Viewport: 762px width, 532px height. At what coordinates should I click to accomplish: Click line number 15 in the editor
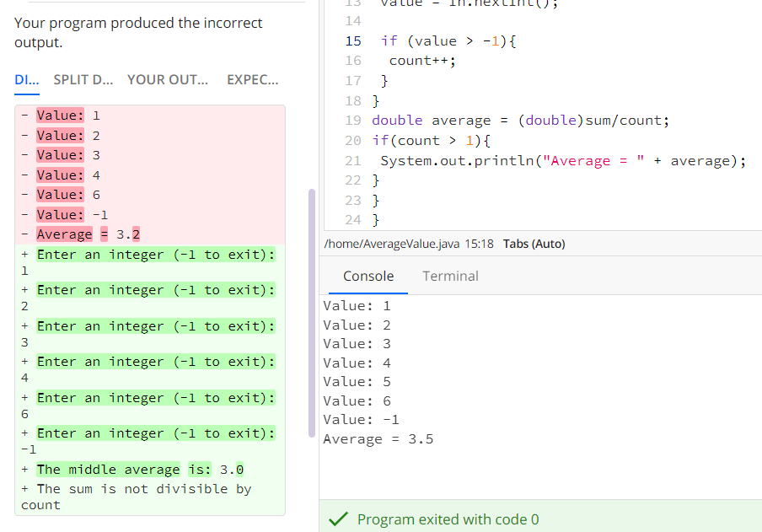353,40
